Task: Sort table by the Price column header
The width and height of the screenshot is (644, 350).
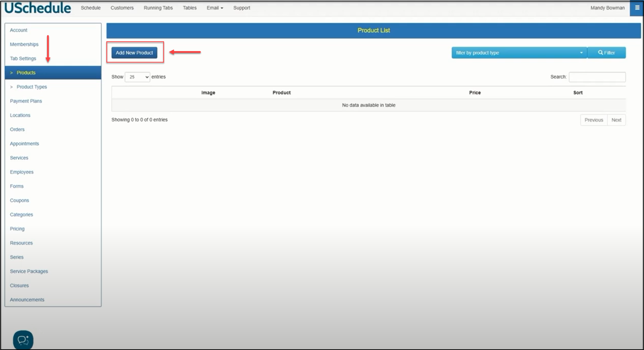Action: 475,93
